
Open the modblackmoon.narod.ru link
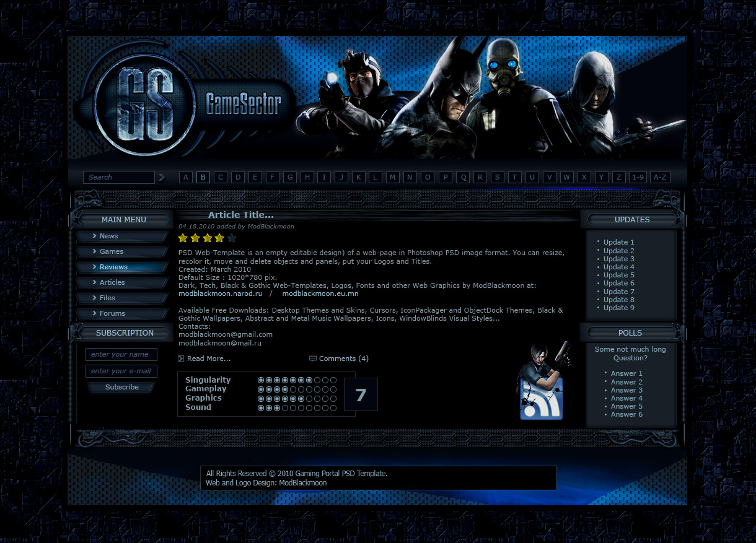tap(221, 293)
